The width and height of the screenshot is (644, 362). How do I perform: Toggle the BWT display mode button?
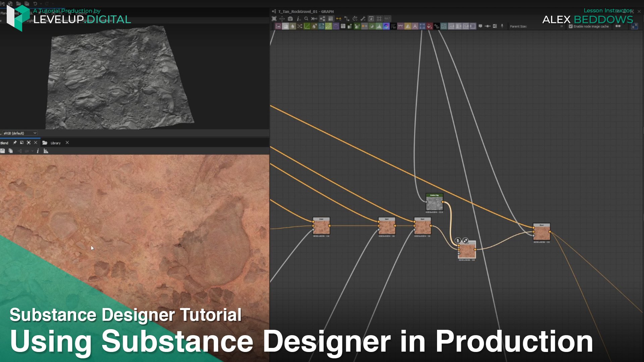coord(387,18)
